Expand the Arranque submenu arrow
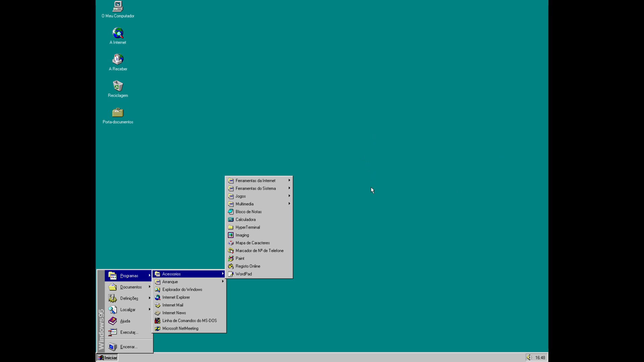The width and height of the screenshot is (644, 362). (x=223, y=282)
